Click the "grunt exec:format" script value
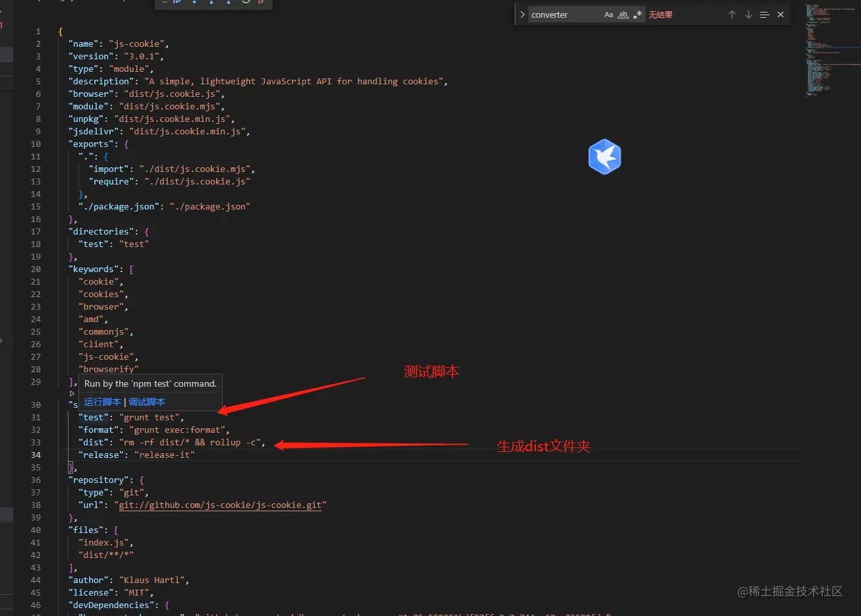Image resolution: width=861 pixels, height=616 pixels. point(177,430)
